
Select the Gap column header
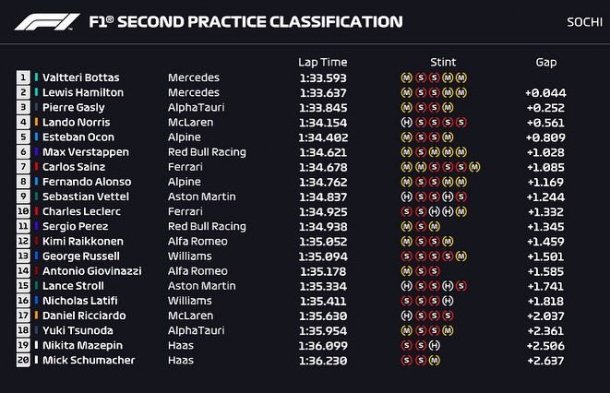[546, 62]
